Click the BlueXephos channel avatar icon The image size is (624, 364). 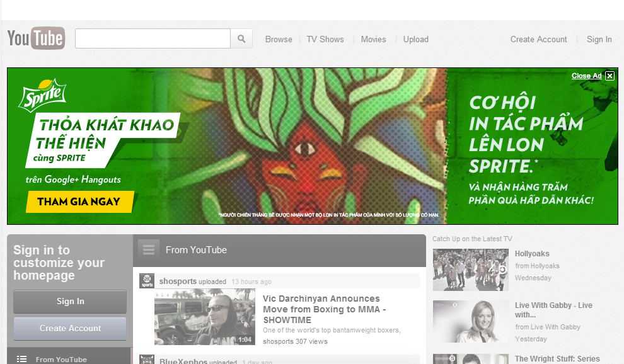pyautogui.click(x=147, y=359)
